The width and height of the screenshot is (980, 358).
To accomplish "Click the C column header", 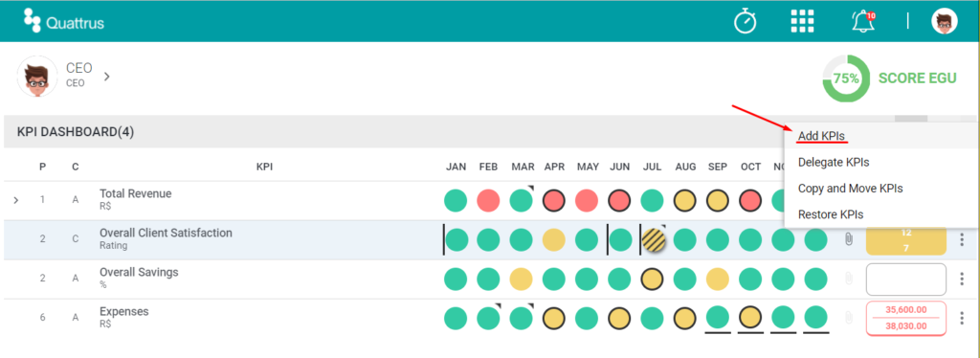I will coord(75,167).
